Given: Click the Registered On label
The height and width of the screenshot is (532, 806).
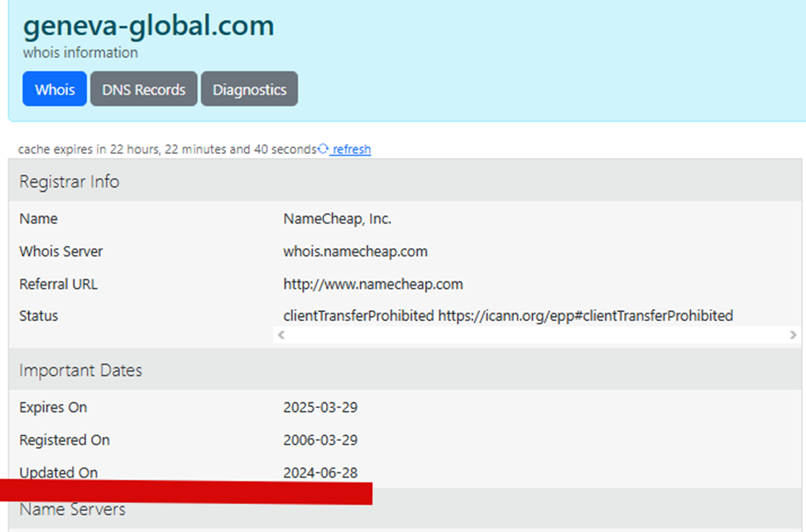Looking at the screenshot, I should click(x=65, y=440).
